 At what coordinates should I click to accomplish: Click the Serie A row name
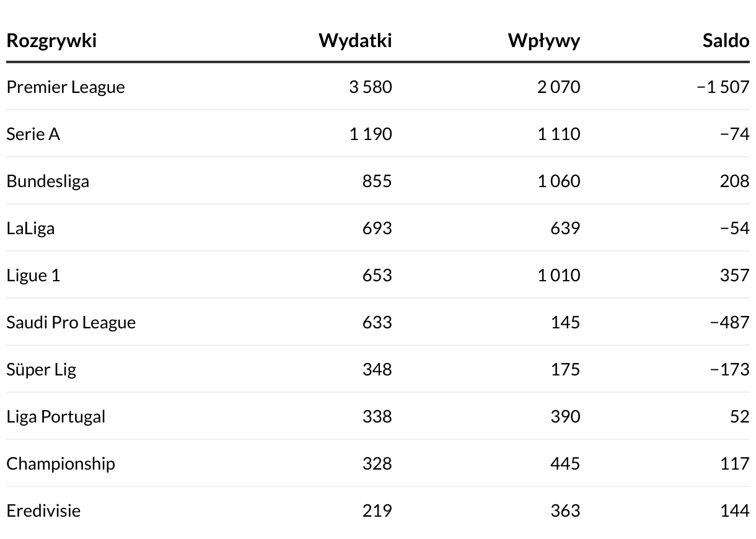33,134
